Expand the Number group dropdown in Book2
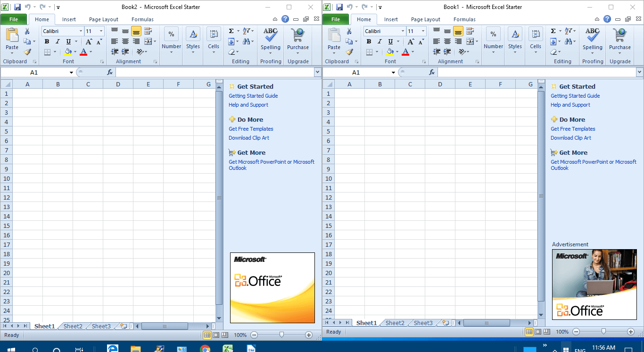This screenshot has height=352, width=644. 171,52
